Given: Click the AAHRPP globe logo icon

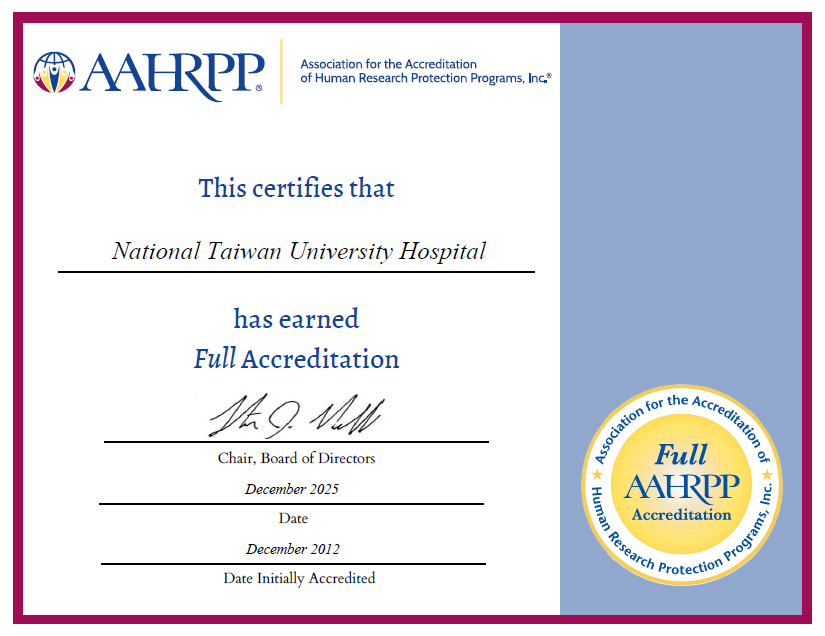Looking at the screenshot, I should [x=55, y=72].
